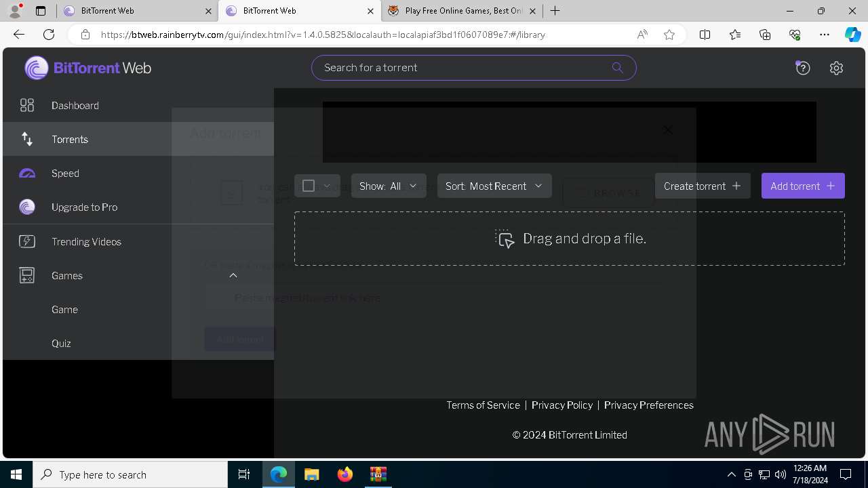Open Edge Collections icon
868x488 pixels.
click(x=765, y=35)
